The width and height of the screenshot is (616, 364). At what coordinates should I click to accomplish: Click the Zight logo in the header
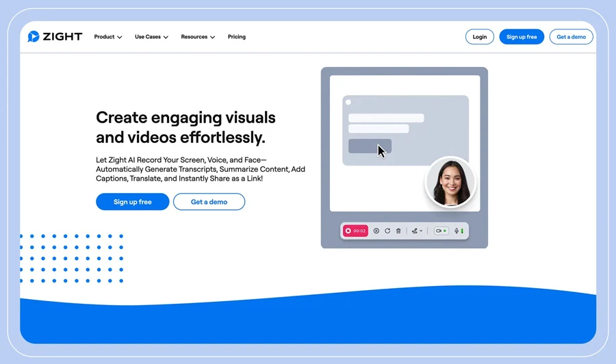click(x=55, y=37)
